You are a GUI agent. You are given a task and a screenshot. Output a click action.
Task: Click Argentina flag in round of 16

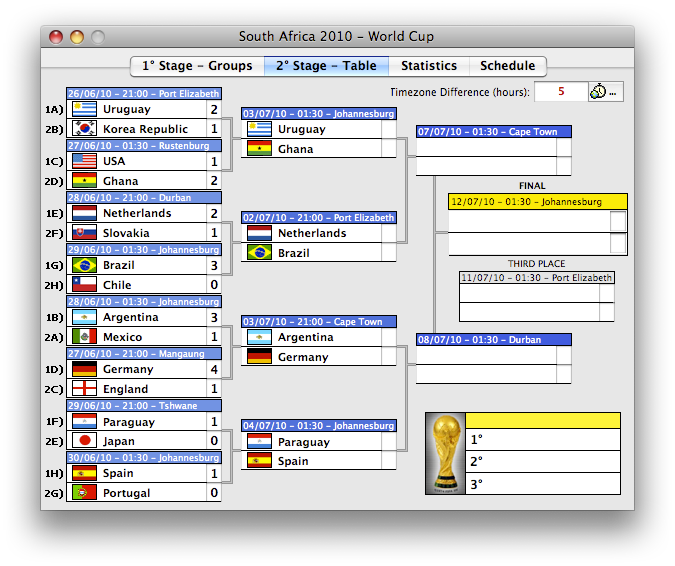click(x=84, y=317)
